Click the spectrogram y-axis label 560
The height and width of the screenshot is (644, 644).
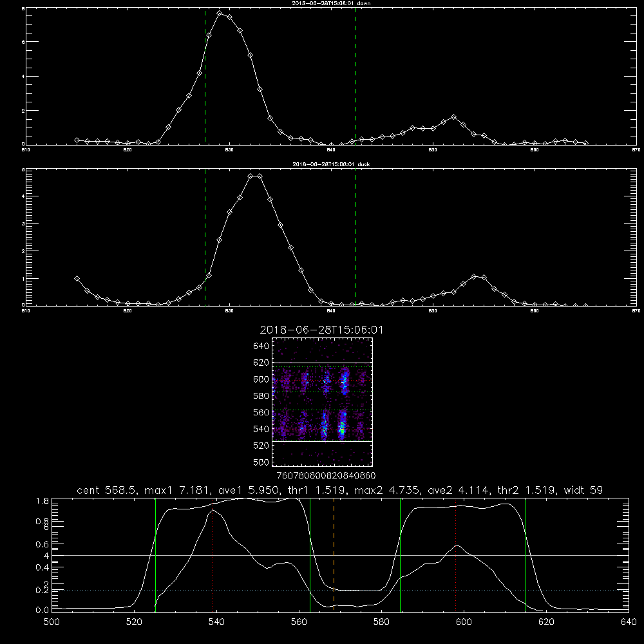[261, 412]
